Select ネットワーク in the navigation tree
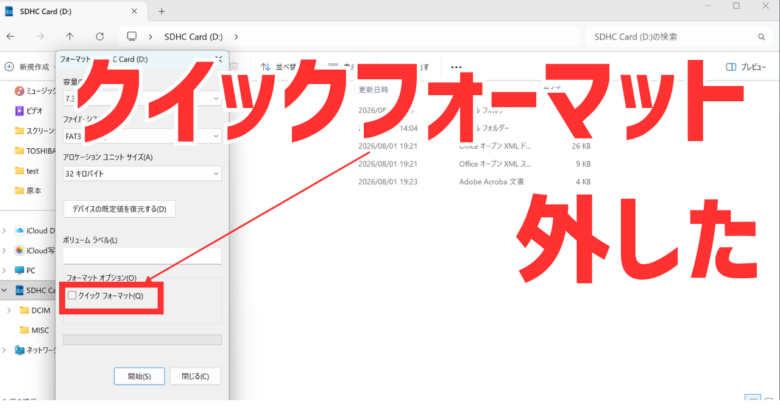Screen dimensions: 780x410 35,350
